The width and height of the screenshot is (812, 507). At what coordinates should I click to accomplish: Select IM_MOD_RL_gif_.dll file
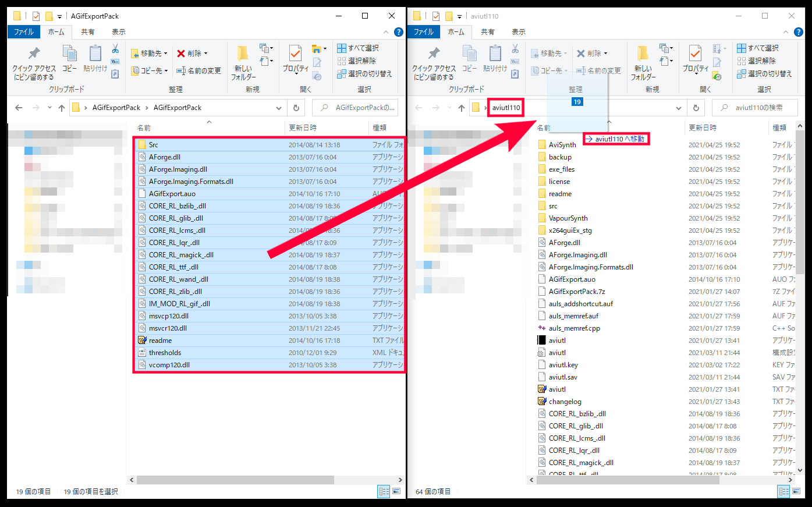coord(269,304)
